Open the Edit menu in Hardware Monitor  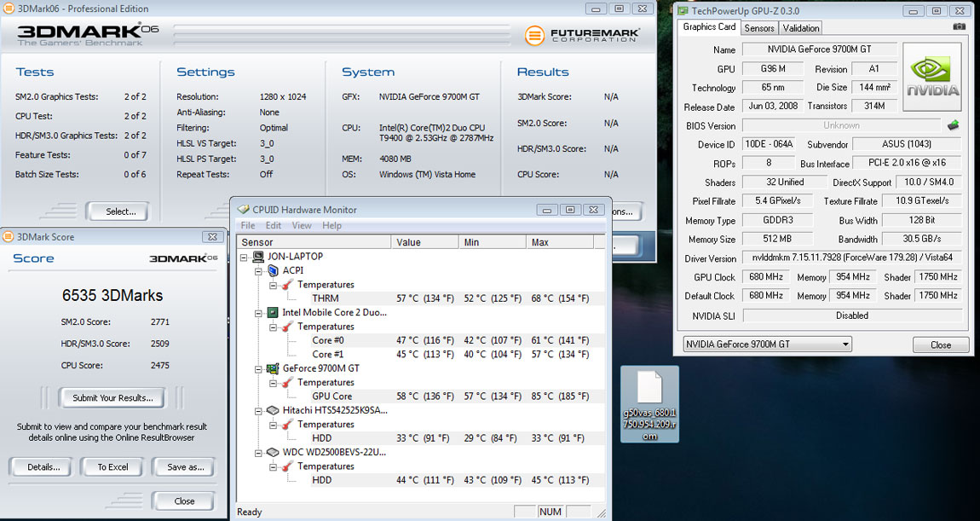point(274,225)
